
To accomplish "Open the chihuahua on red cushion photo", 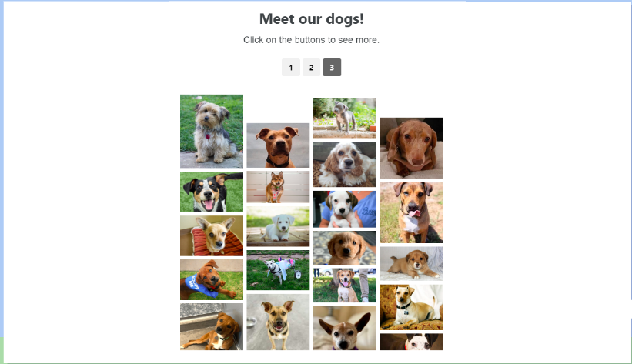I will [212, 235].
